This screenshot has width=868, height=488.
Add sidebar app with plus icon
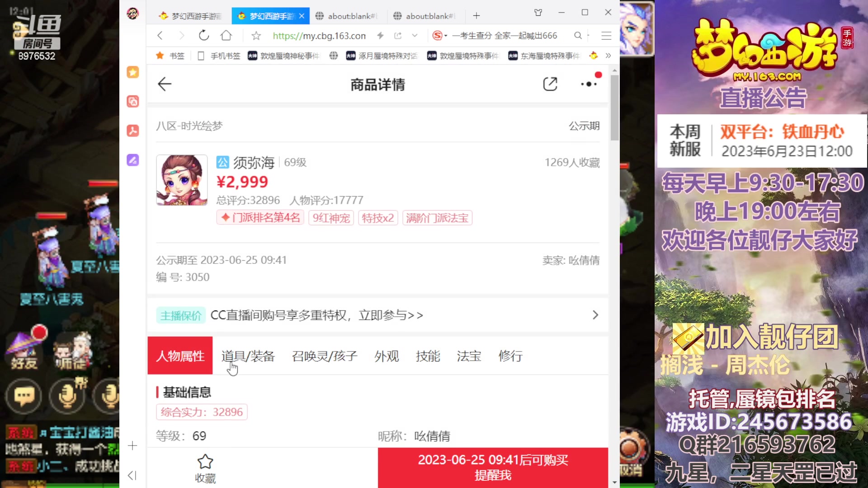click(132, 446)
